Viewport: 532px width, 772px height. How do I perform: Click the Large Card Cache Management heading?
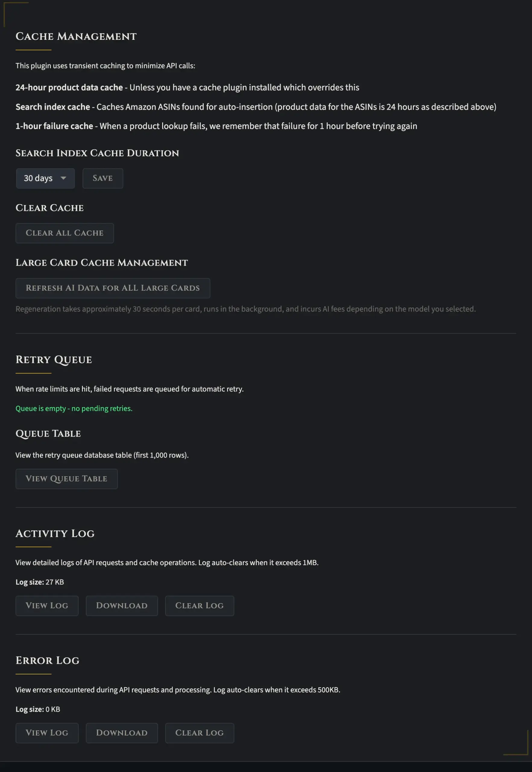pos(102,263)
